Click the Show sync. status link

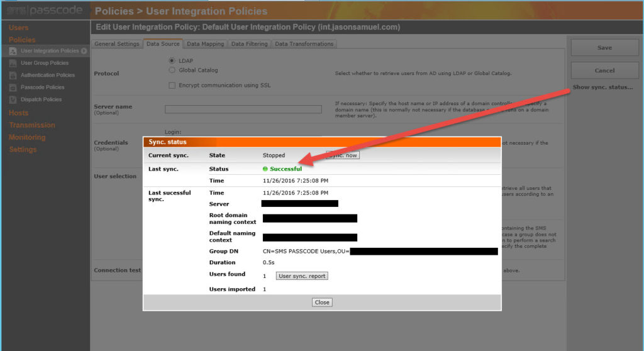pyautogui.click(x=602, y=87)
